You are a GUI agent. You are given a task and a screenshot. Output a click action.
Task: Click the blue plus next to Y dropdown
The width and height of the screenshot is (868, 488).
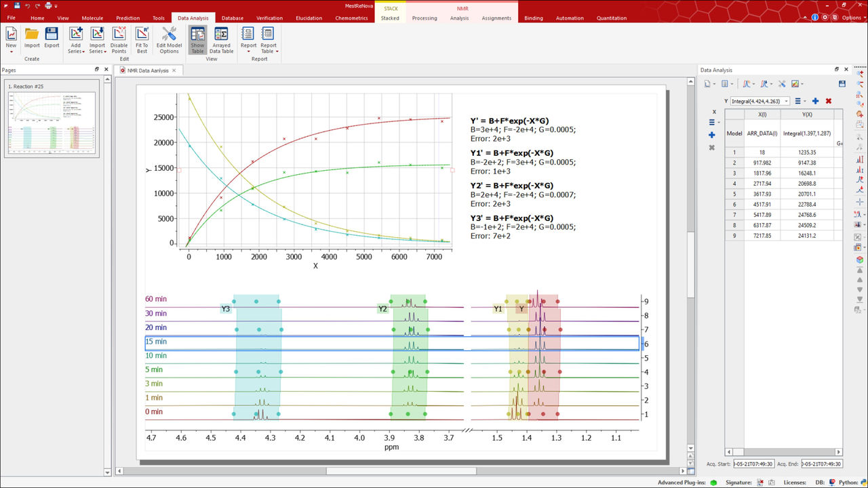tap(815, 101)
